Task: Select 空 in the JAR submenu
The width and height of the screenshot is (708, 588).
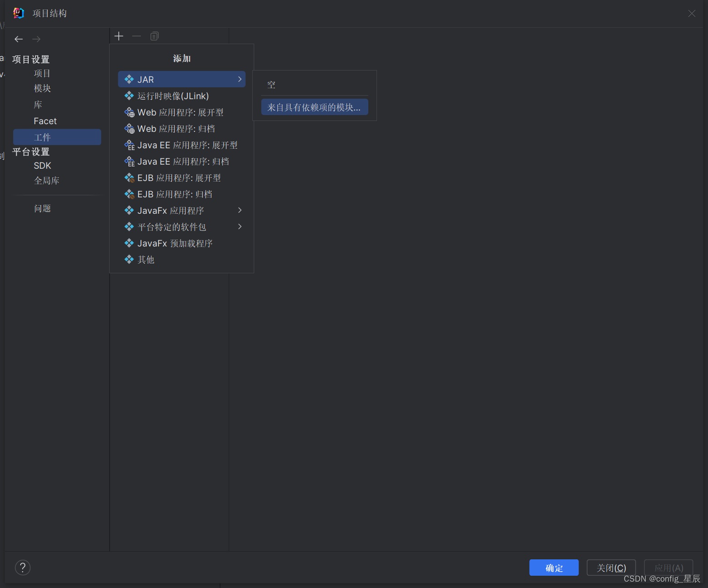Action: pos(315,85)
